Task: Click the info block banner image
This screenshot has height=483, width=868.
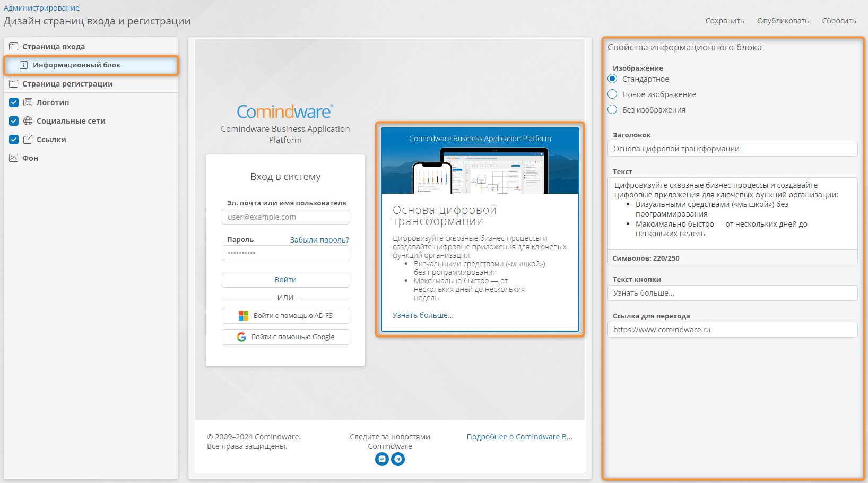Action: (480, 161)
